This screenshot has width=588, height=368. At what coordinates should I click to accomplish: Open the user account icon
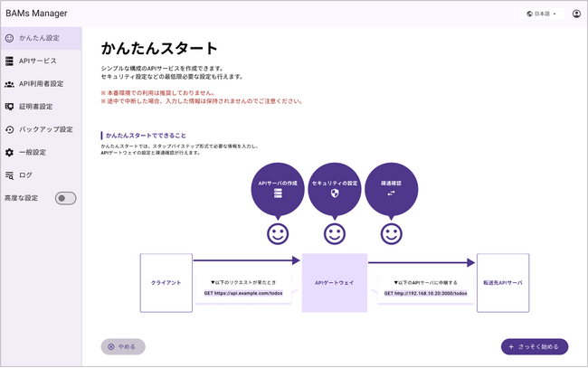pos(576,14)
